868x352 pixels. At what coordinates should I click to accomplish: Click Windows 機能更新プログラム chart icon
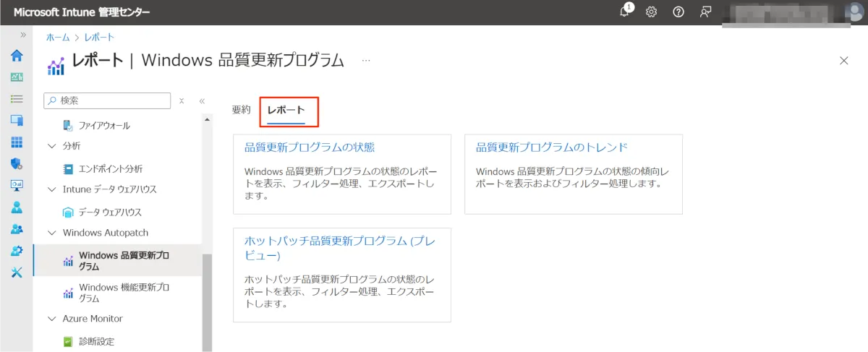[68, 293]
